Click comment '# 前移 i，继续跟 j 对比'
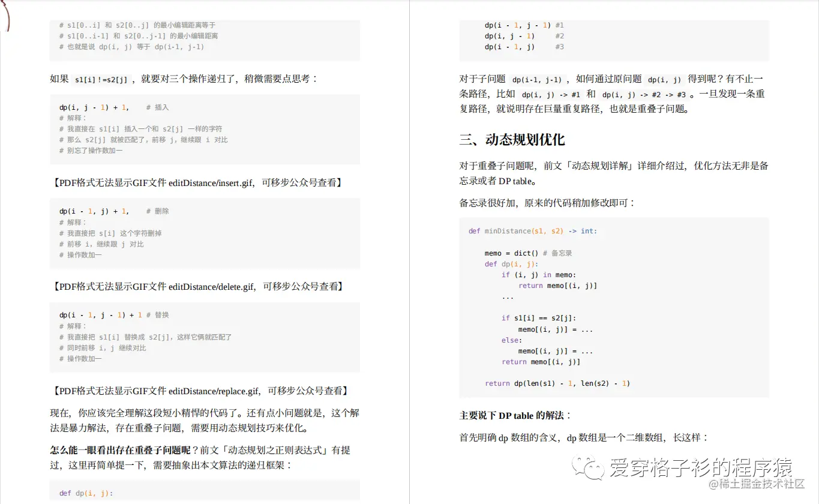819x504 pixels. [x=101, y=244]
